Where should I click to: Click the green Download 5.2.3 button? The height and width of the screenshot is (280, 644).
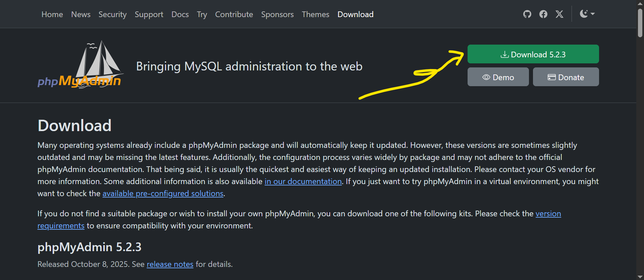point(533,54)
